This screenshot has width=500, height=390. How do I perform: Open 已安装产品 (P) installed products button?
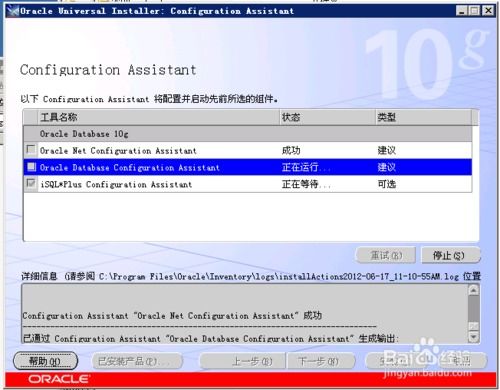[x=137, y=361]
